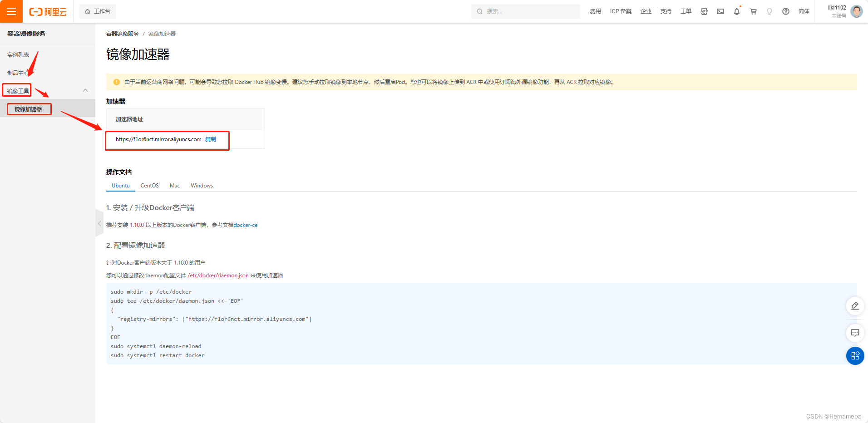Select 制品中心 in the sidebar

click(18, 73)
